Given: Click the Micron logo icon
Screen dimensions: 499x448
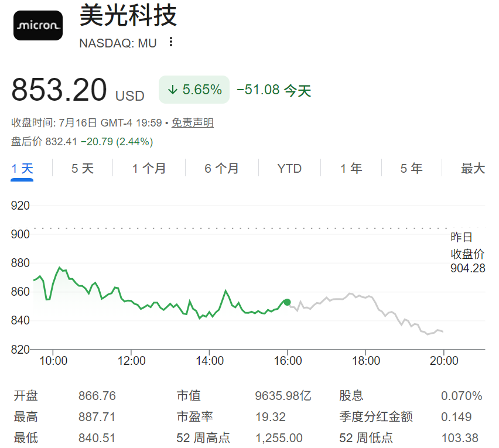Looking at the screenshot, I should click(x=38, y=25).
